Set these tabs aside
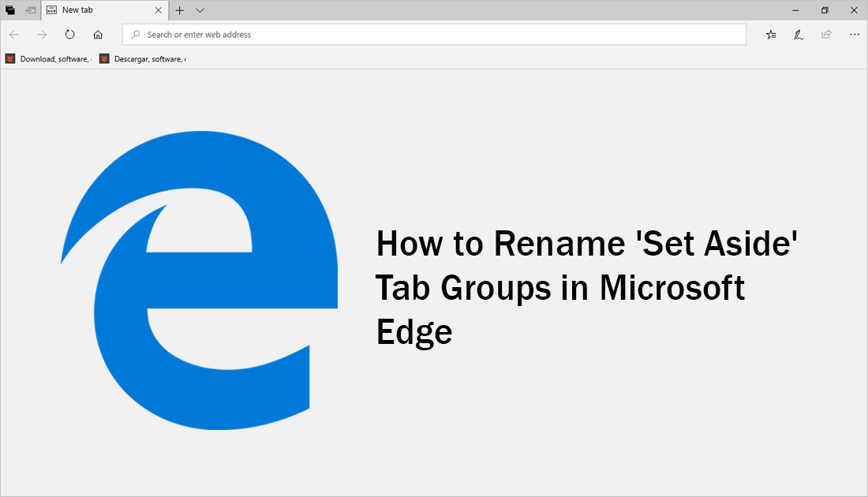The image size is (868, 497). [31, 10]
